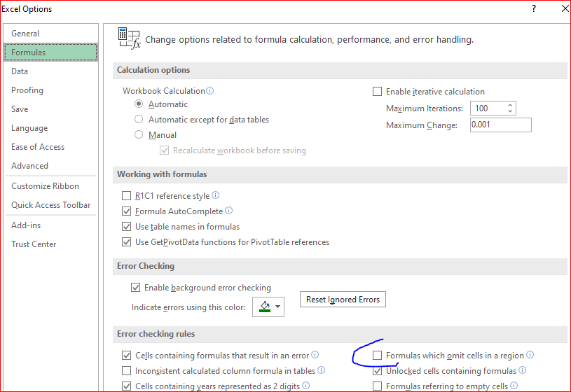571x392 pixels.
Task: Click the Maximum Change field
Action: pyautogui.click(x=501, y=125)
